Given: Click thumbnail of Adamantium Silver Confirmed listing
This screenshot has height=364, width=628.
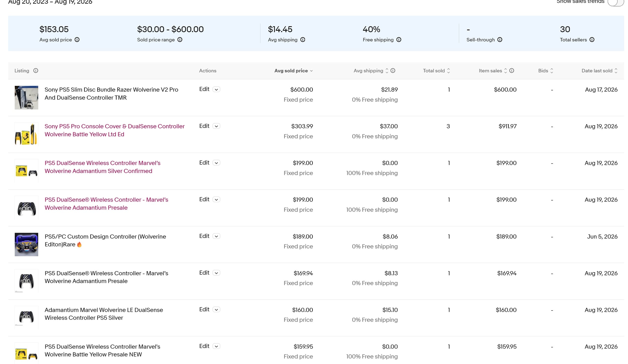Looking at the screenshot, I should pyautogui.click(x=26, y=171).
